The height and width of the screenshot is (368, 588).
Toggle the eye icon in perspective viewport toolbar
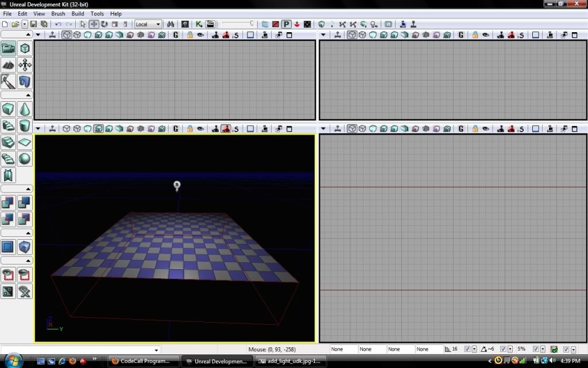pyautogui.click(x=200, y=129)
